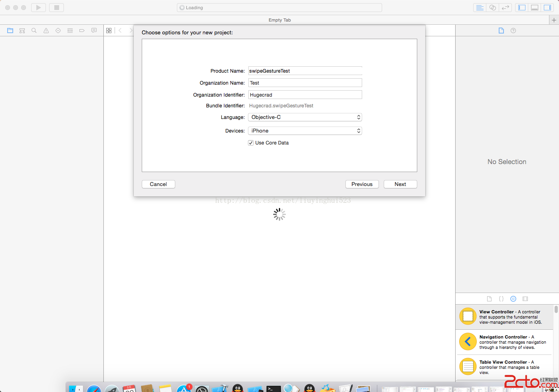
Task: Show the Media library
Action: 525,299
